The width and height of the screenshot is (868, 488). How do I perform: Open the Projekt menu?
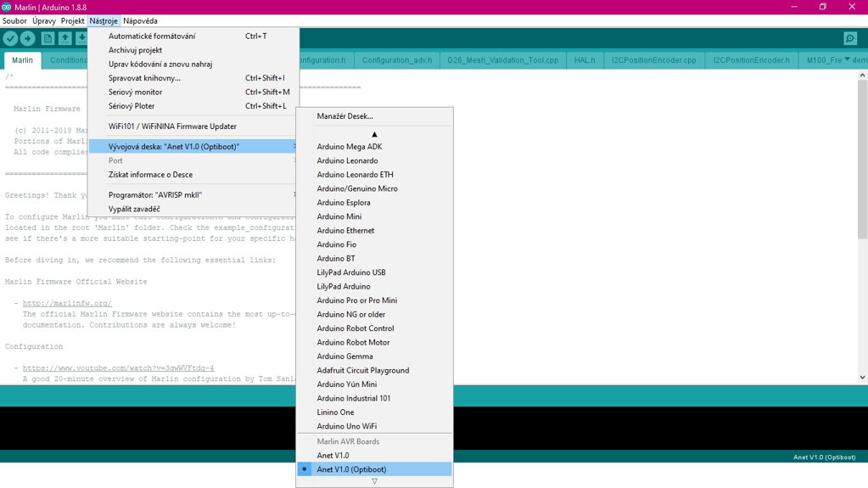[72, 20]
